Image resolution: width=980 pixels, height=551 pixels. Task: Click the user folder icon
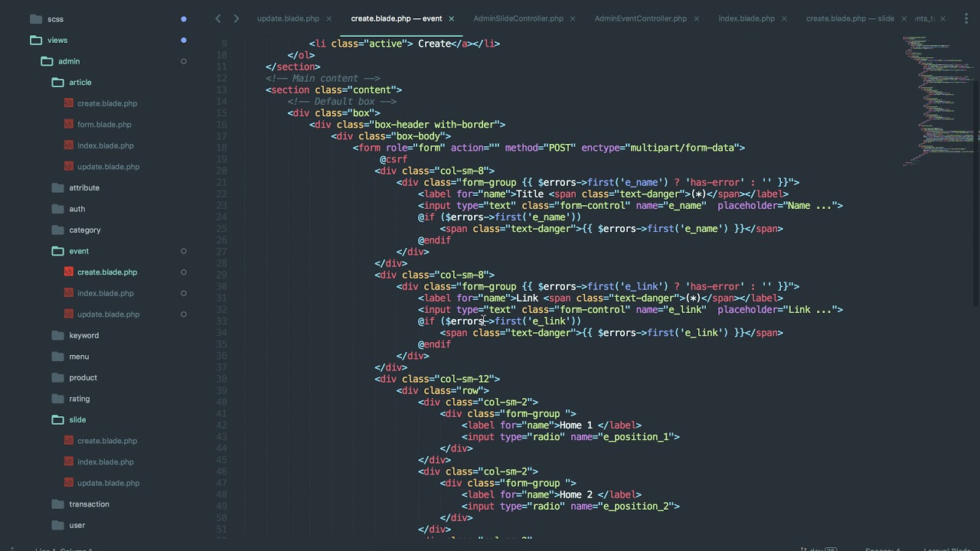[x=57, y=525]
